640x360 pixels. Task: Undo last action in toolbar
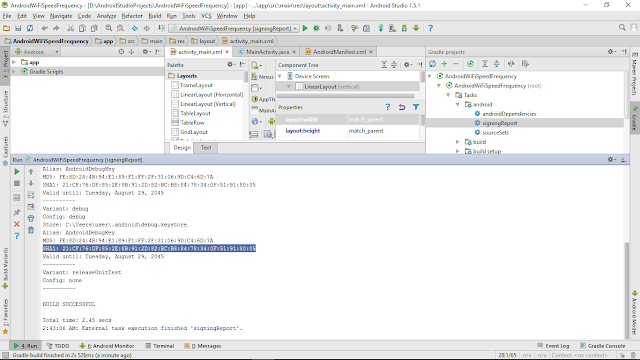[44, 28]
